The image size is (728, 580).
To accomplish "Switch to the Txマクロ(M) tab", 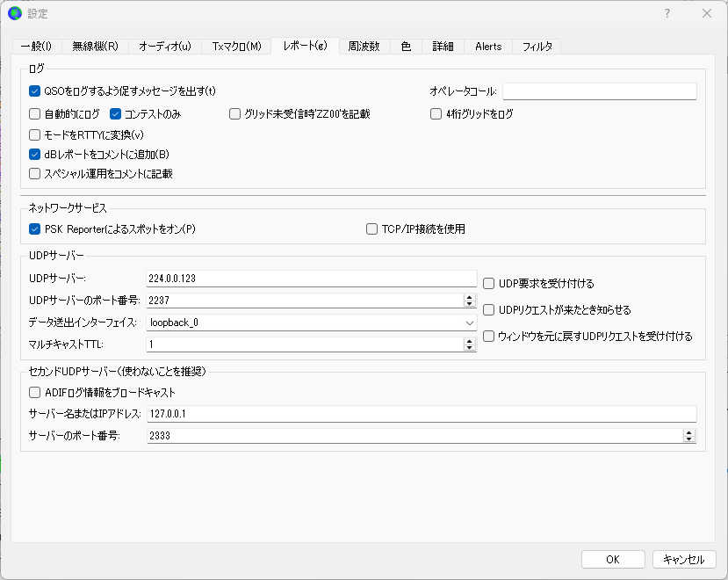I will click(x=236, y=47).
